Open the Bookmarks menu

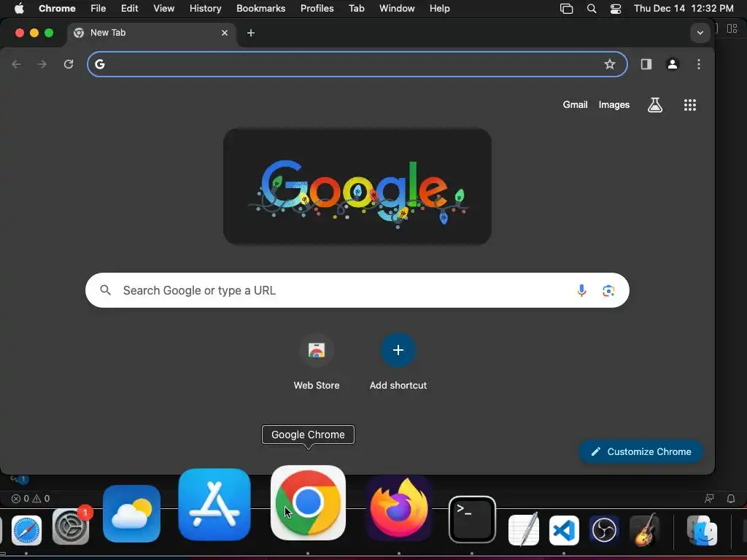[261, 9]
